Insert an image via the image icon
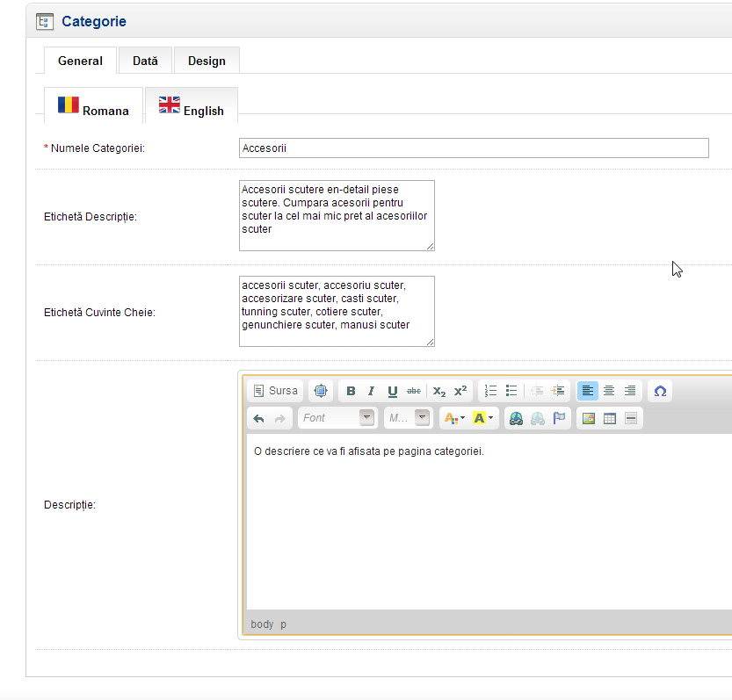Screen dimensions: 732x700 [x=589, y=419]
